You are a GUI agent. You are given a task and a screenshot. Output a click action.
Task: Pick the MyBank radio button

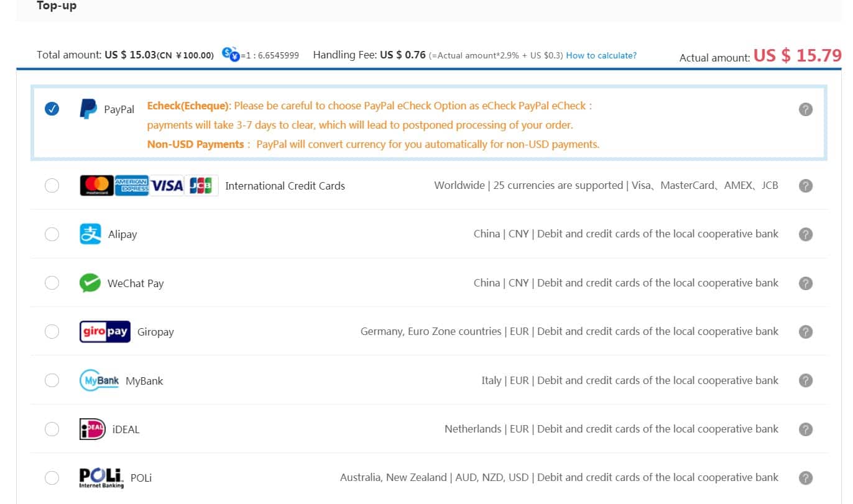tap(52, 380)
